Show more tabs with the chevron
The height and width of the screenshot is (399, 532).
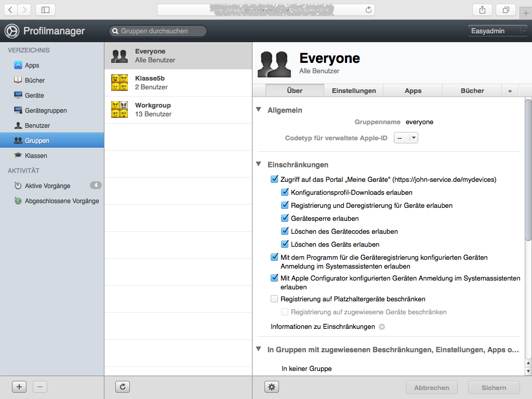pyautogui.click(x=510, y=91)
